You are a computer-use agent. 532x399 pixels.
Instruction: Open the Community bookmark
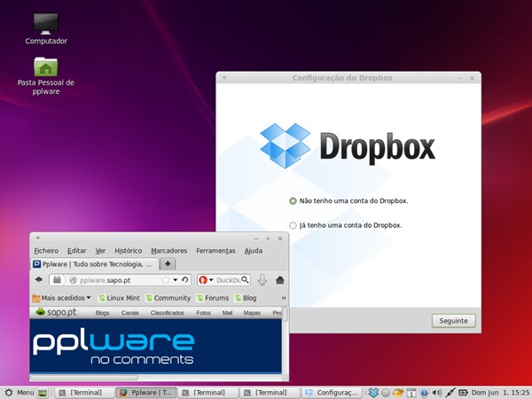coord(168,298)
